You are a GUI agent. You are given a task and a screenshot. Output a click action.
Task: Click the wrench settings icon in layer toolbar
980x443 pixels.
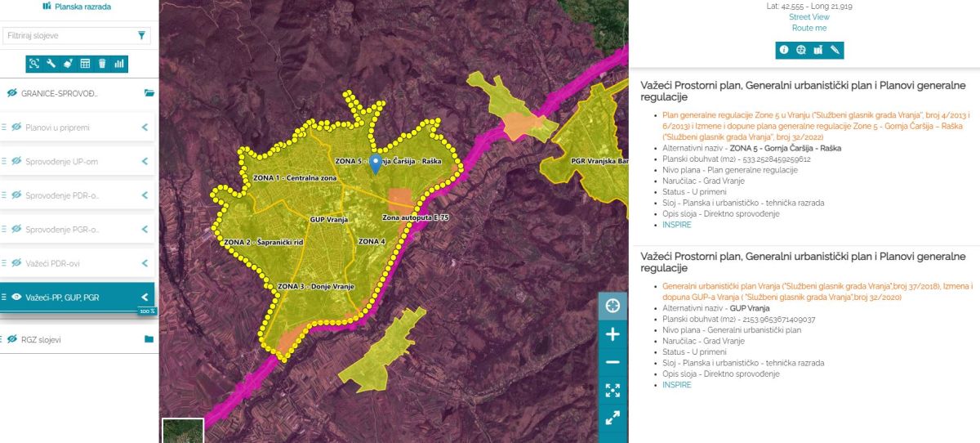tap(51, 64)
